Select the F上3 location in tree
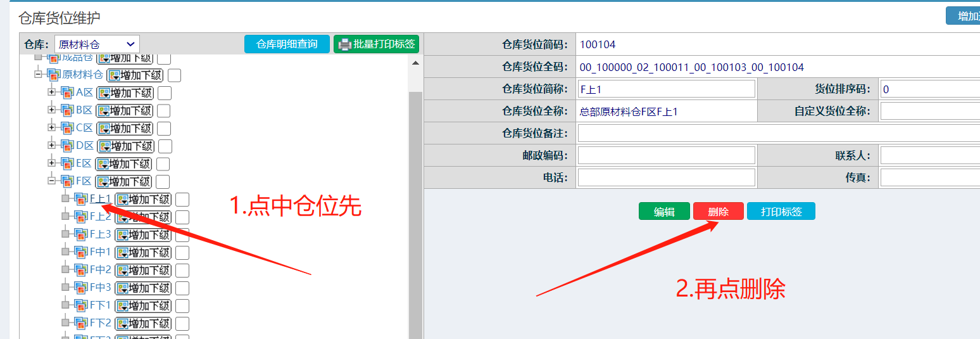 [x=100, y=234]
